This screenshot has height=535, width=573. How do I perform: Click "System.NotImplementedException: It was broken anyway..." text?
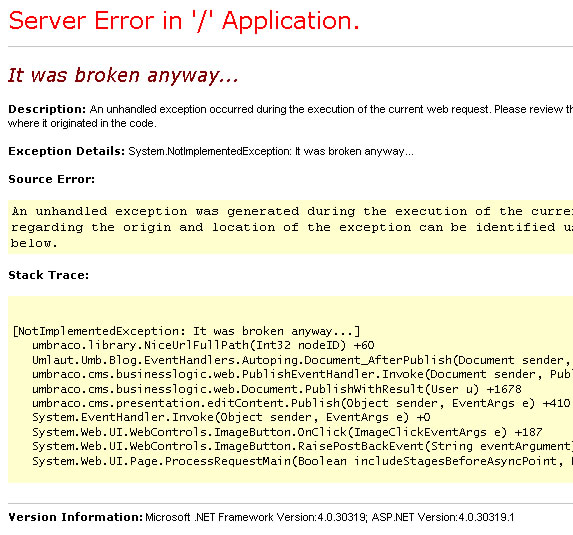pyautogui.click(x=271, y=151)
